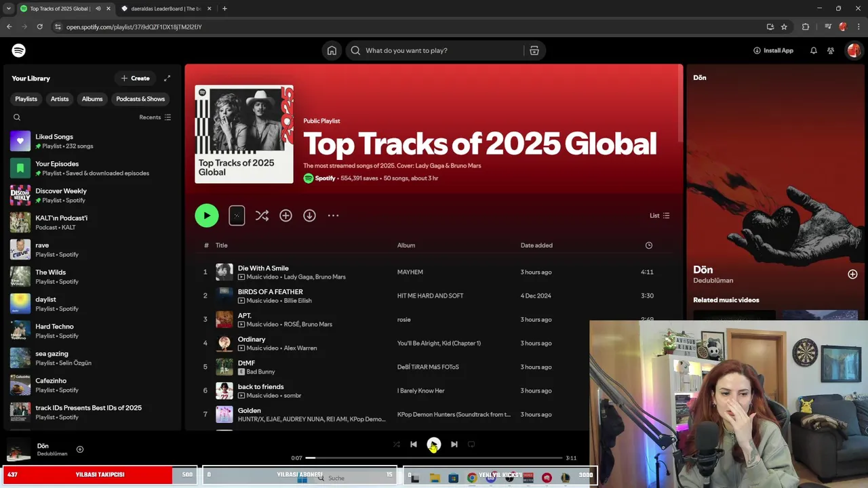The height and width of the screenshot is (488, 868).
Task: Open Friend Activity icon
Action: (831, 50)
